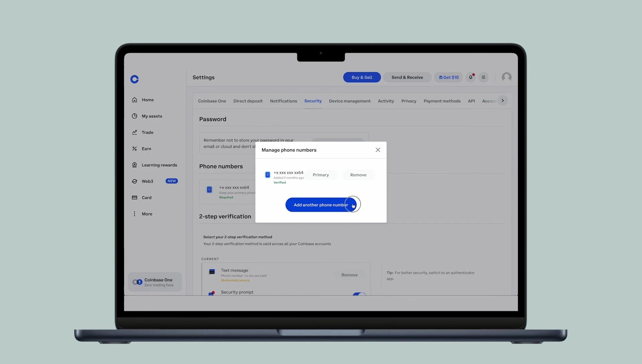642x364 pixels.
Task: Open Earn in sidebar
Action: click(x=146, y=149)
